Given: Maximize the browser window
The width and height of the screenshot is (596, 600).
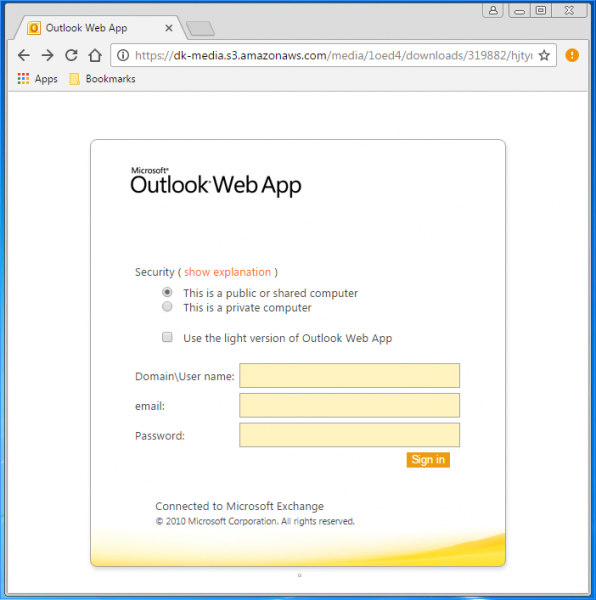Looking at the screenshot, I should (x=541, y=10).
